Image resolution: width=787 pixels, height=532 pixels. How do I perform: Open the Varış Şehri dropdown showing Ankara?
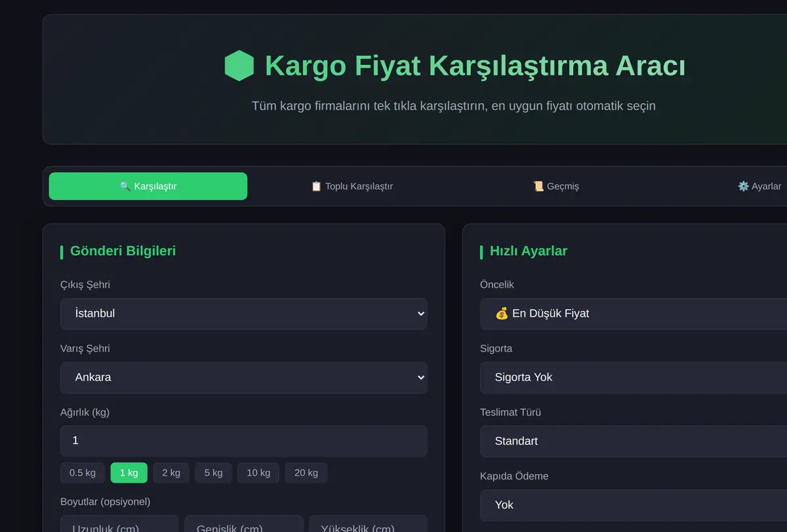(x=244, y=377)
